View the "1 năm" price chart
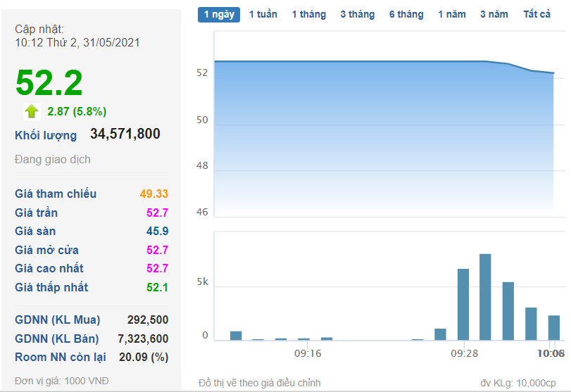The image size is (571, 392). coord(451,14)
